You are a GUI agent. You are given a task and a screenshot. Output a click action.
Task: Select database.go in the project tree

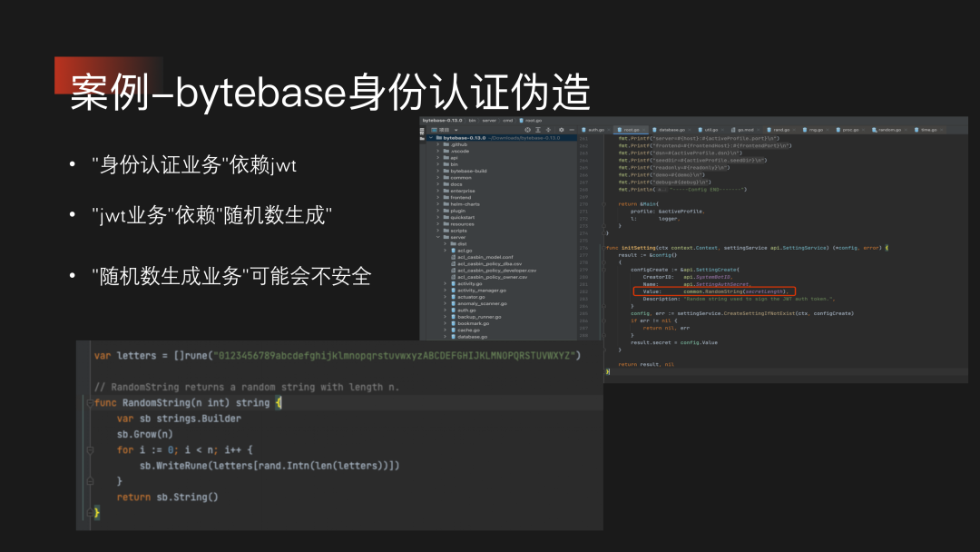coord(473,337)
